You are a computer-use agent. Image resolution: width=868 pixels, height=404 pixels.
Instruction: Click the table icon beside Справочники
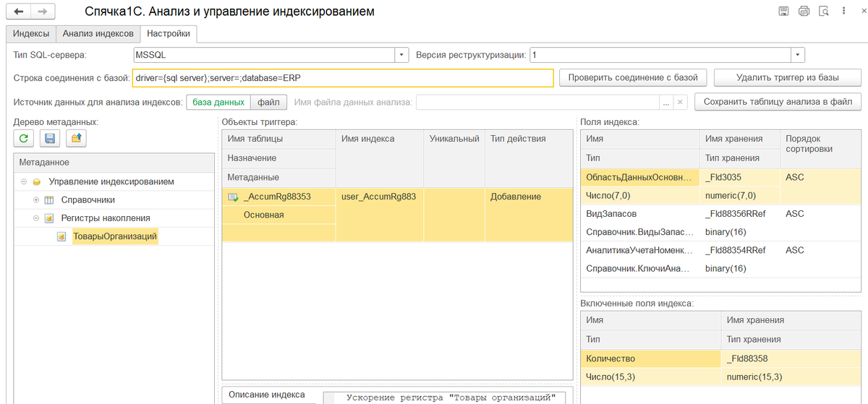pyautogui.click(x=49, y=199)
